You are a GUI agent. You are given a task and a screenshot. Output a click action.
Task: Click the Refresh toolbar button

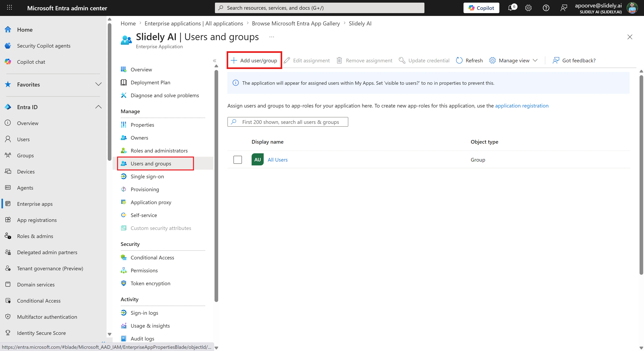(469, 60)
